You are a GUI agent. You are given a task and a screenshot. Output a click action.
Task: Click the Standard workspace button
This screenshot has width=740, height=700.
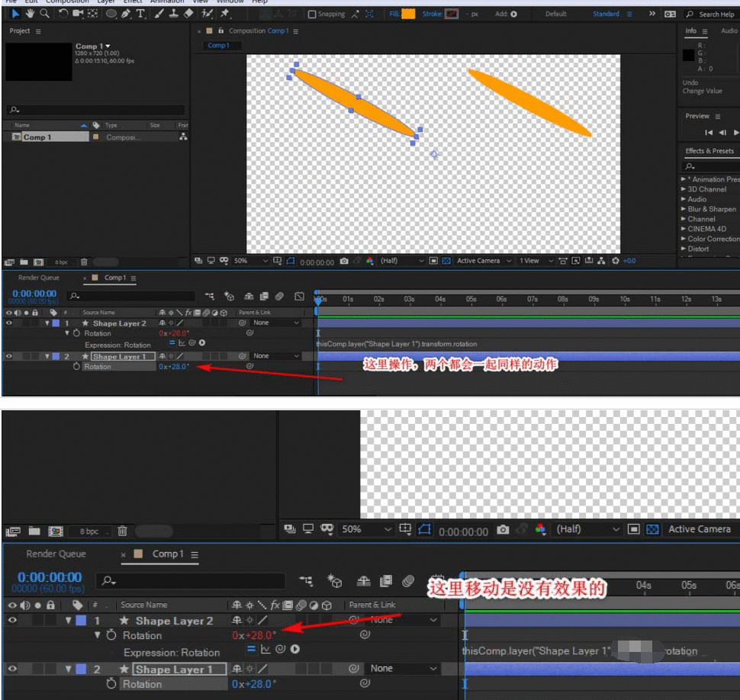tap(606, 14)
